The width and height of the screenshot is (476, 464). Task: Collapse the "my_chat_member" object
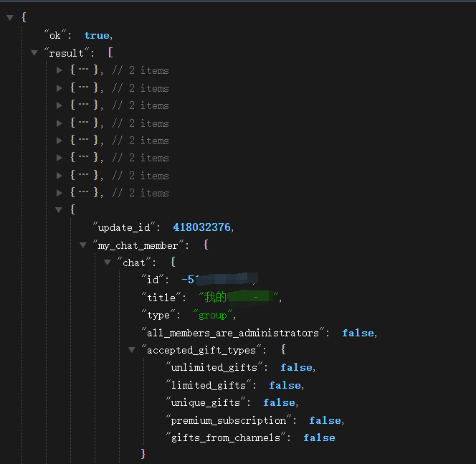(83, 245)
